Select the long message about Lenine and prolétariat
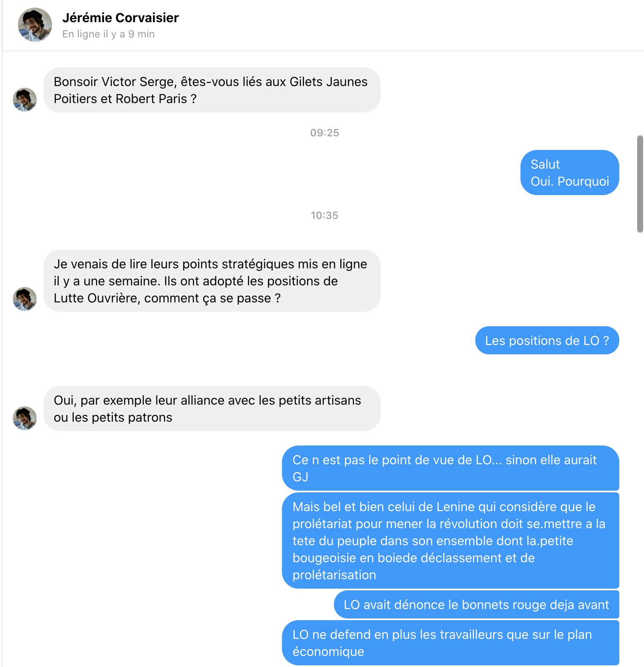644x667 pixels. click(451, 540)
